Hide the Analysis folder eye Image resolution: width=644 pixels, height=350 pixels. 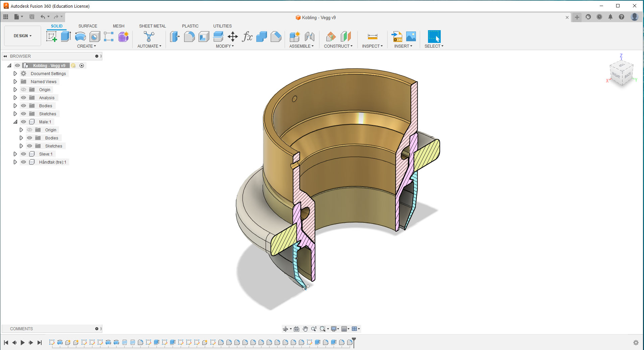click(23, 98)
